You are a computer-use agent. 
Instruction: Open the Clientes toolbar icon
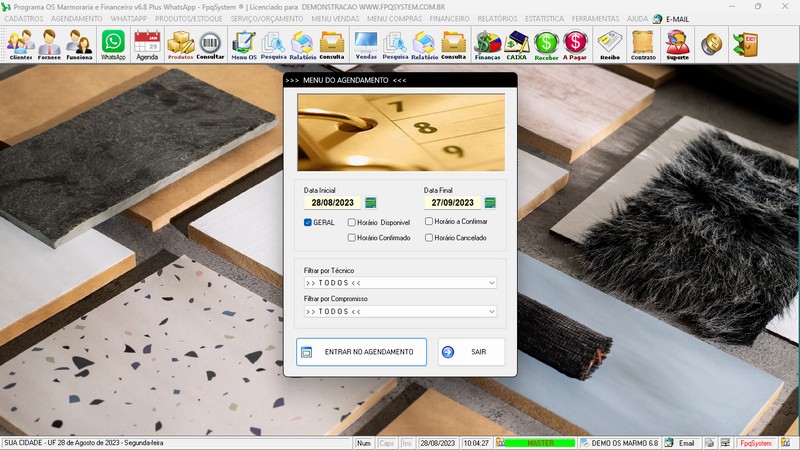click(x=20, y=44)
